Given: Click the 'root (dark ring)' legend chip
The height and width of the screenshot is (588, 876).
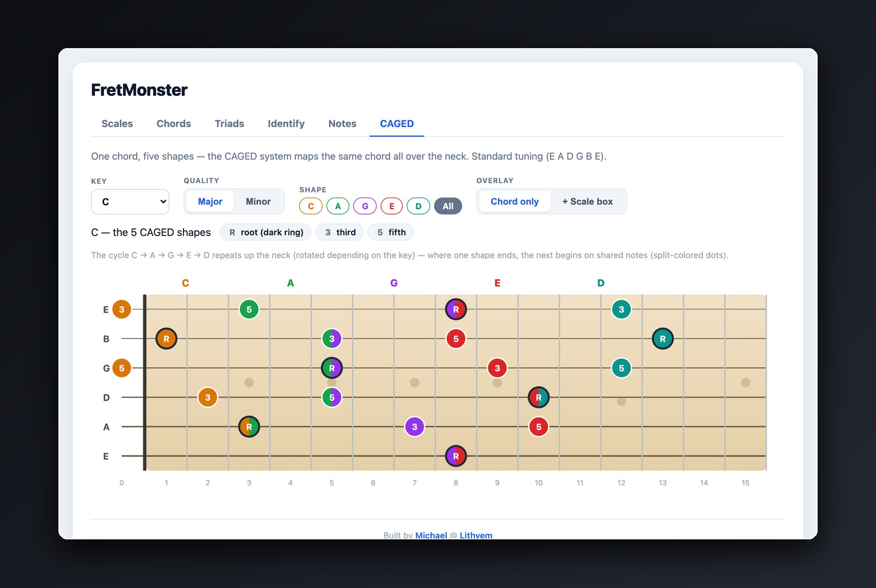Looking at the screenshot, I should pos(266,232).
